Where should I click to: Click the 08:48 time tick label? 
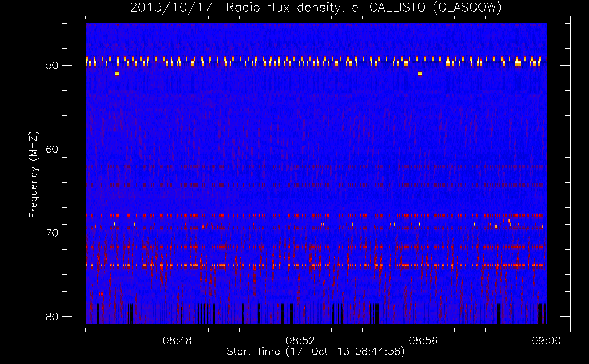(177, 341)
